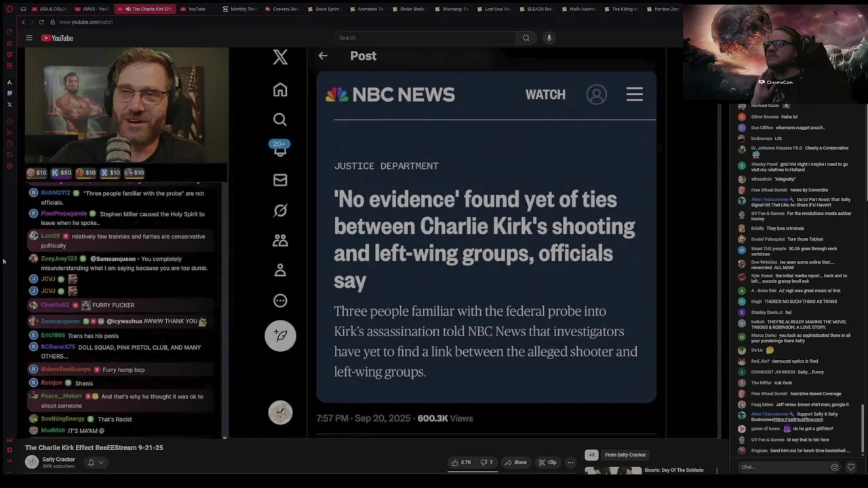Click the JUSTICE DEPARTMENT category label
Image resolution: width=868 pixels, height=488 pixels.
pyautogui.click(x=386, y=166)
